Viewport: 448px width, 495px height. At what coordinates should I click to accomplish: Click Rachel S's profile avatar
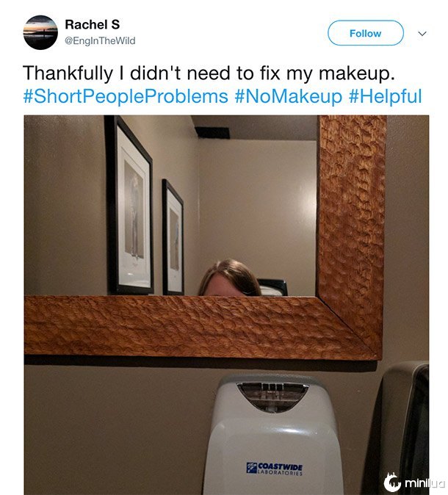pos(40,33)
